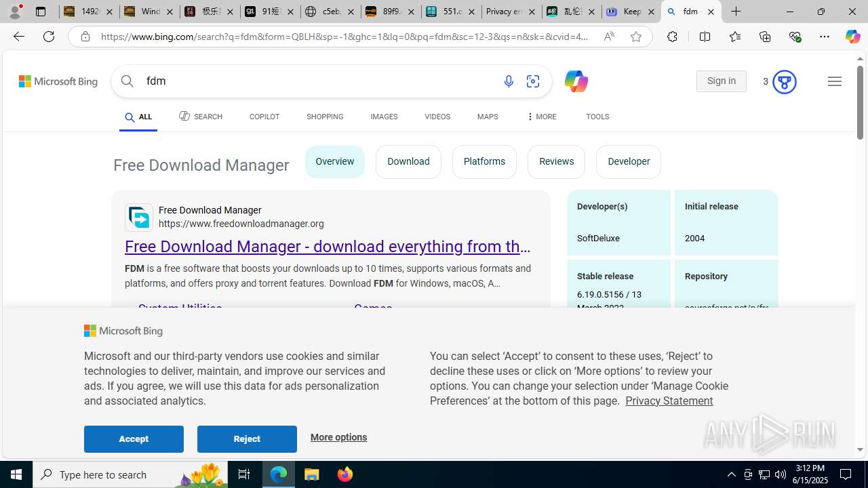
Task: Open Task View on the taskbar
Action: 243,474
